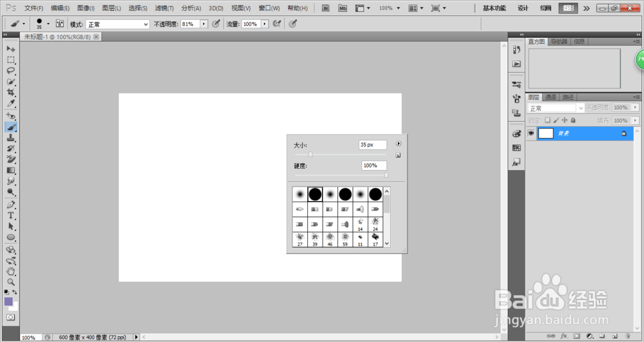Select the Eyedropper tool
Viewport: 644px width, 342px height.
11,102
